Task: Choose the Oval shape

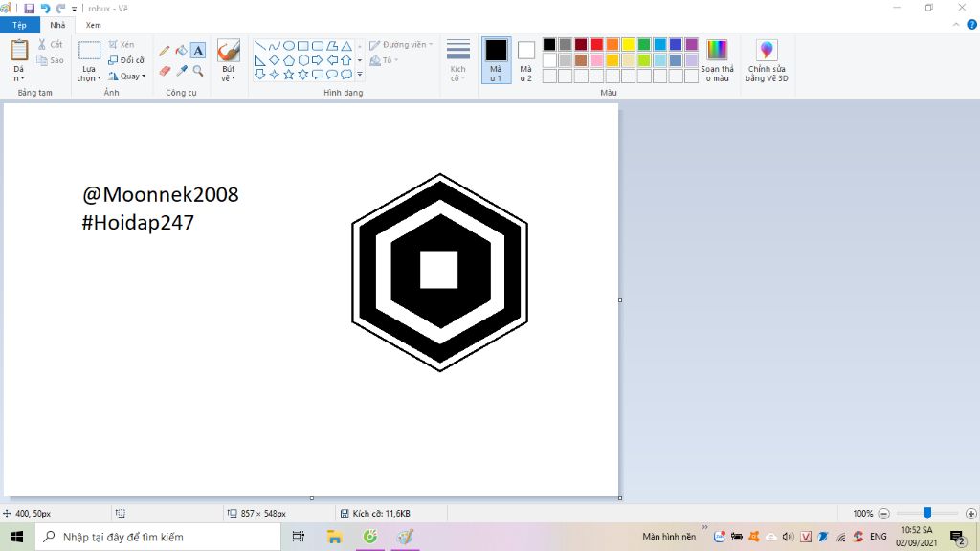Action: [x=289, y=46]
